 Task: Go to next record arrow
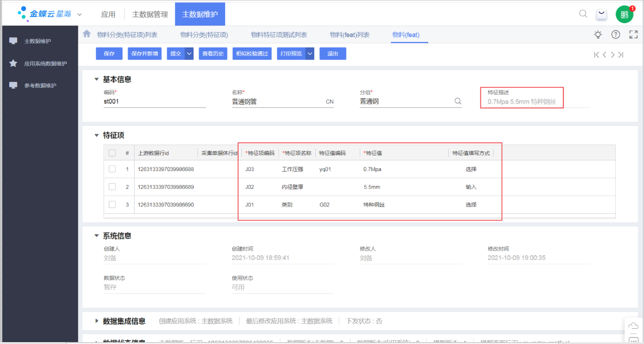pos(613,55)
